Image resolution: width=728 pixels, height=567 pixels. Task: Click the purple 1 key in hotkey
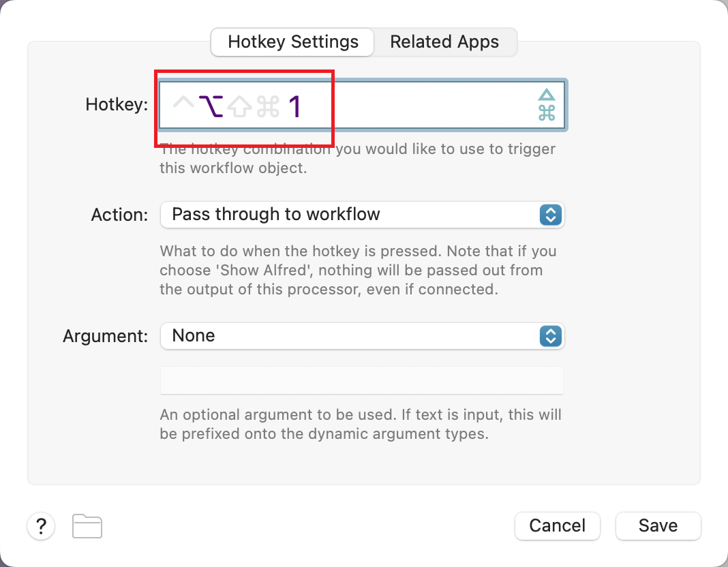(x=295, y=107)
